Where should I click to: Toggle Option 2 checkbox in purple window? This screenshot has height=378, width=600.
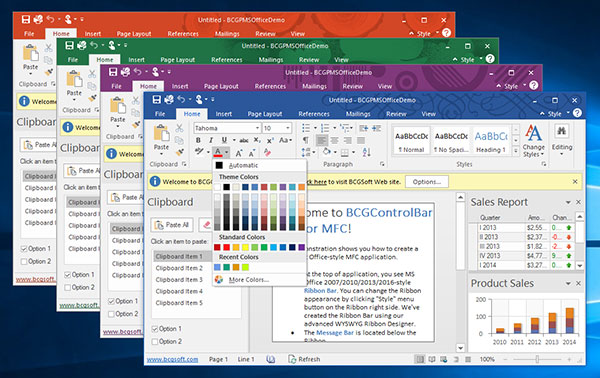[x=111, y=314]
